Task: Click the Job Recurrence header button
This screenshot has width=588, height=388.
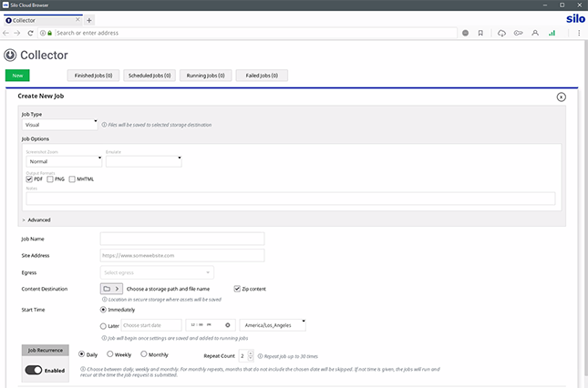Action: [46, 350]
